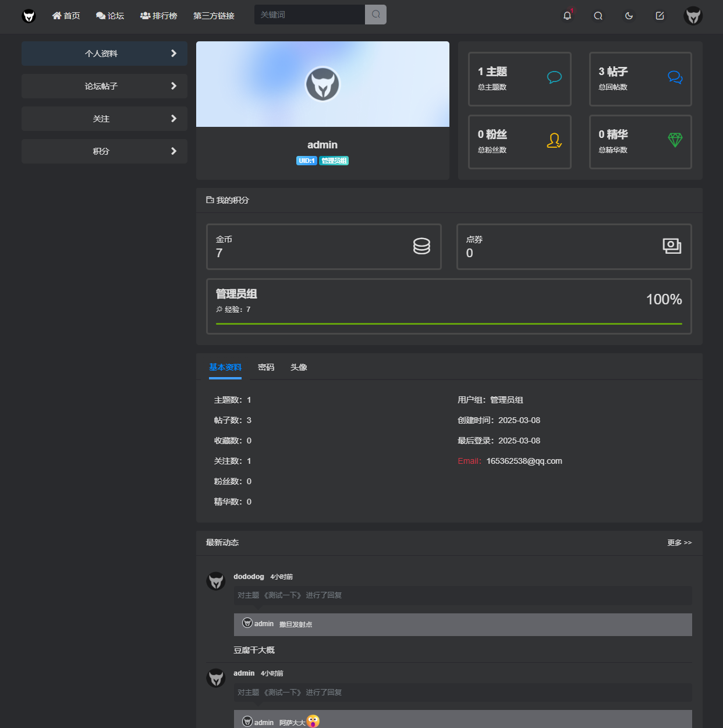This screenshot has height=728, width=723.
Task: Click the green diamond essence icon
Action: click(675, 140)
